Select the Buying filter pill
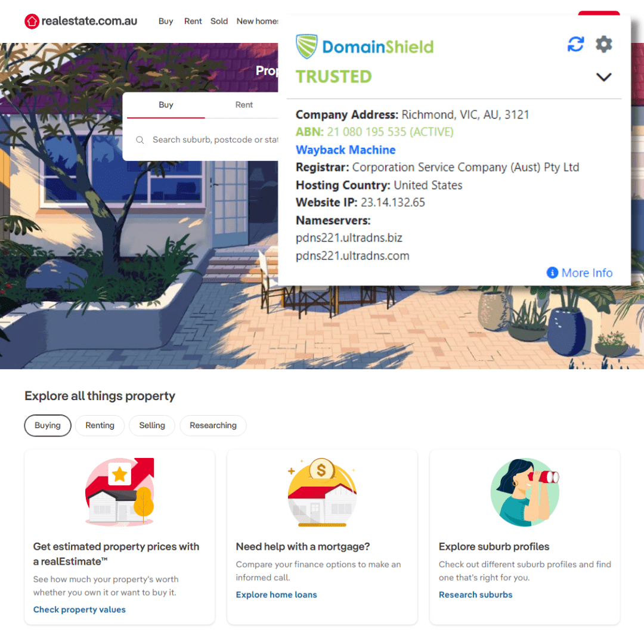The height and width of the screenshot is (644, 644). click(x=48, y=426)
